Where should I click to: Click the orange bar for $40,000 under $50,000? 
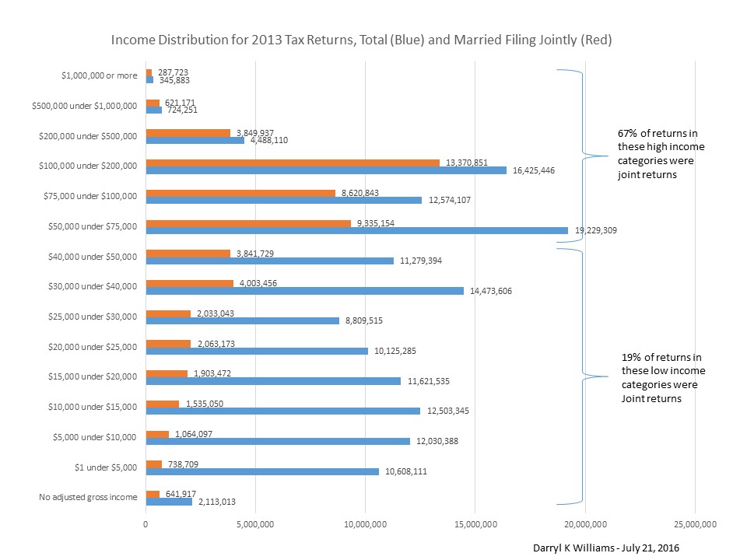tap(188, 254)
